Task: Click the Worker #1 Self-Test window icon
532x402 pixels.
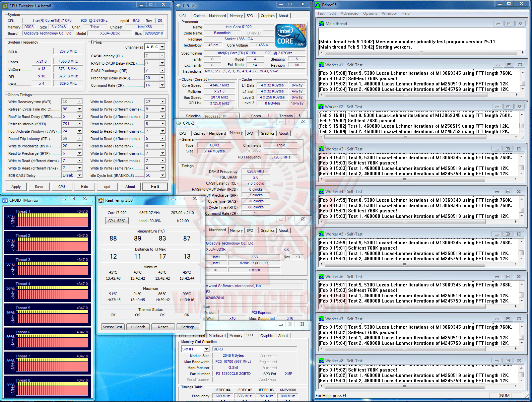Action: coord(321,65)
